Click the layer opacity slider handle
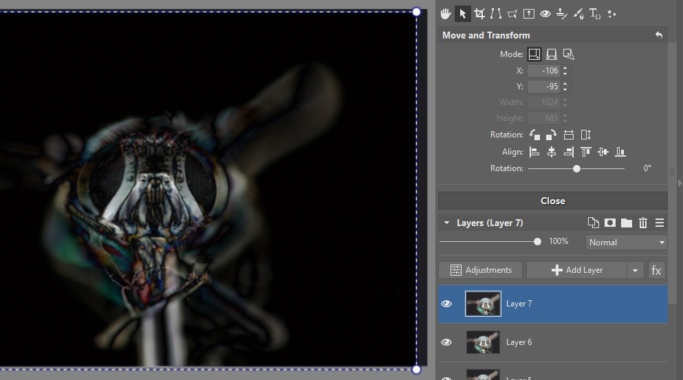683x380 pixels. point(537,241)
